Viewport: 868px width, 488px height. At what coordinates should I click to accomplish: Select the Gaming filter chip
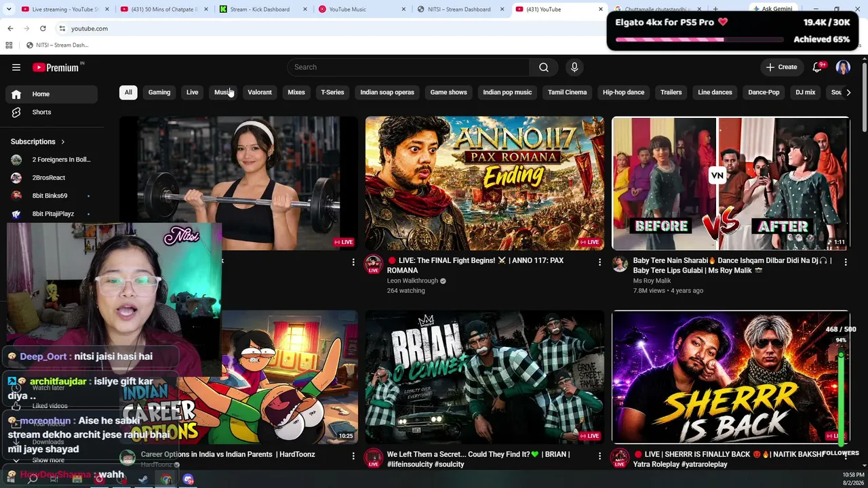pyautogui.click(x=159, y=92)
